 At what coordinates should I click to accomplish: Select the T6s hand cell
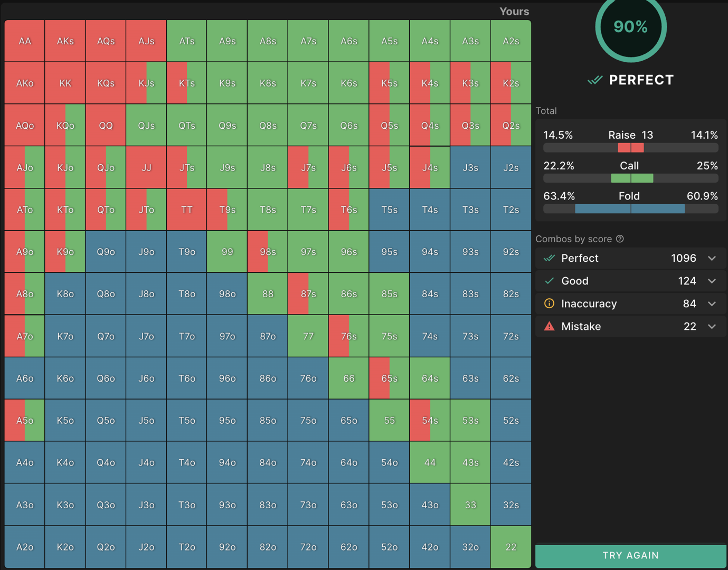pyautogui.click(x=349, y=210)
